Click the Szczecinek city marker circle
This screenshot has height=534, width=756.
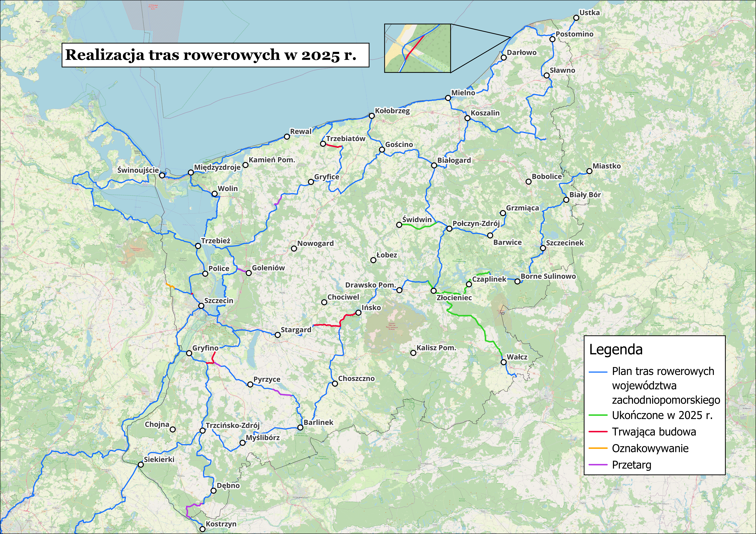[543, 248]
